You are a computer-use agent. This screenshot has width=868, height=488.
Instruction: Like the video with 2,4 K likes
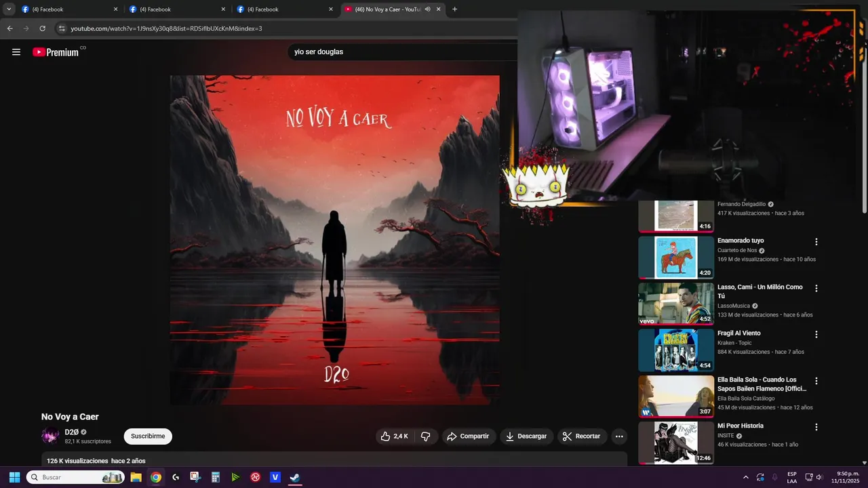[x=394, y=436]
